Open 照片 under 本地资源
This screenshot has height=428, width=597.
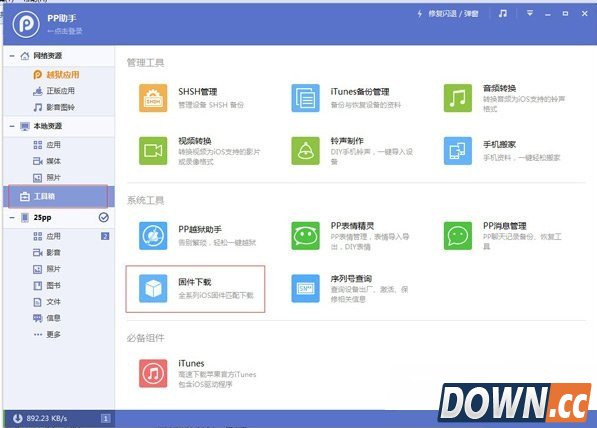(x=47, y=177)
